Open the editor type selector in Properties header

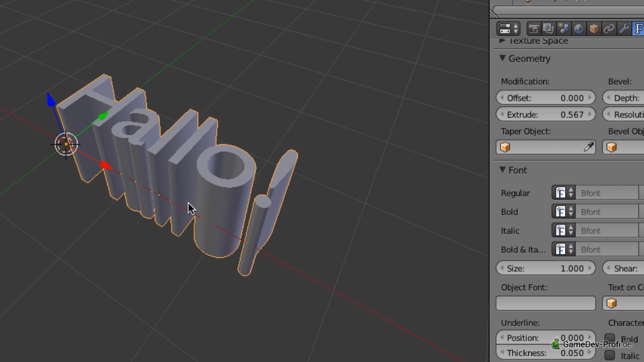[x=509, y=29]
